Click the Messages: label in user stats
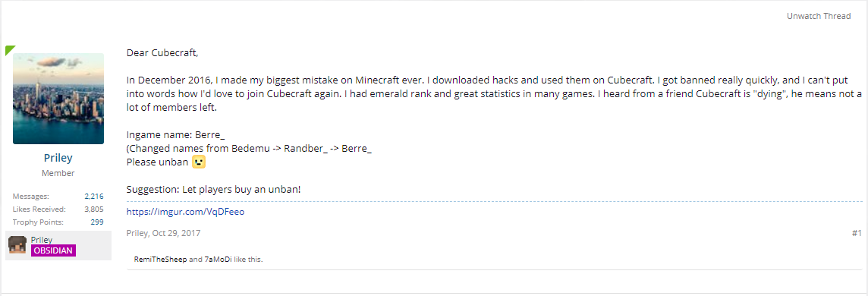Screen dimensions: 868x296 pos(30,197)
